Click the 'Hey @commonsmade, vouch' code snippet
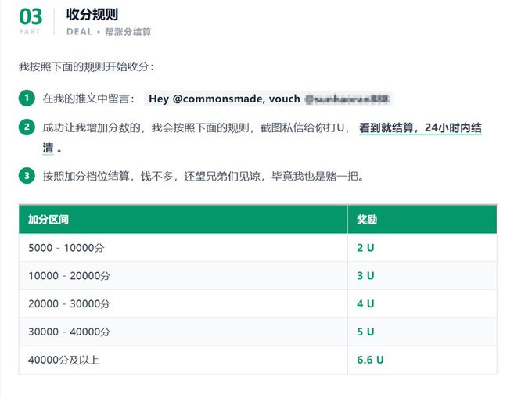Screen dimensions: 532x398 (268, 99)
